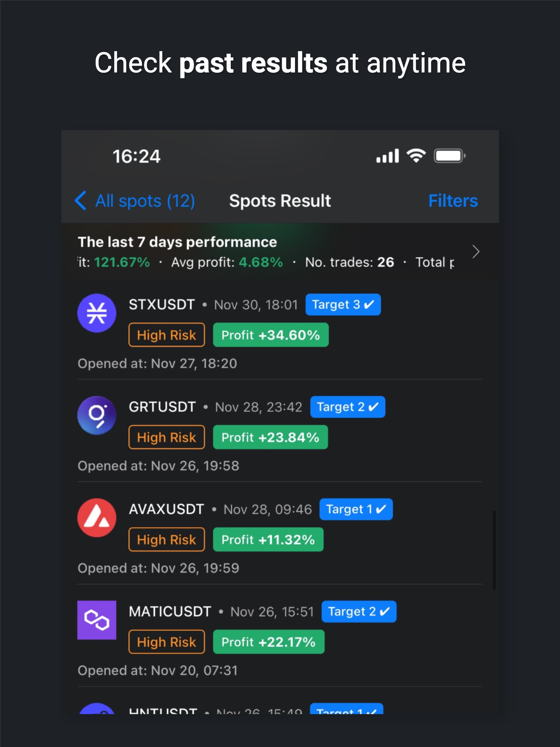Toggle High Risk label on AVAXUSDT

coord(167,526)
